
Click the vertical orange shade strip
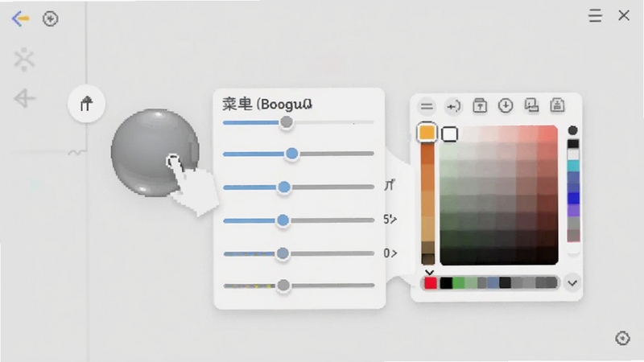(427, 204)
